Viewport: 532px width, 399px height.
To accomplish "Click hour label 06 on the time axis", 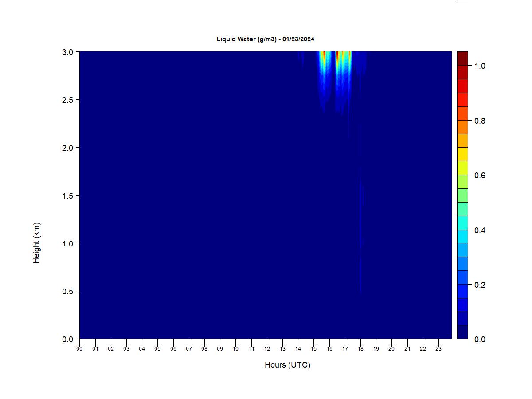I will 173,349.
